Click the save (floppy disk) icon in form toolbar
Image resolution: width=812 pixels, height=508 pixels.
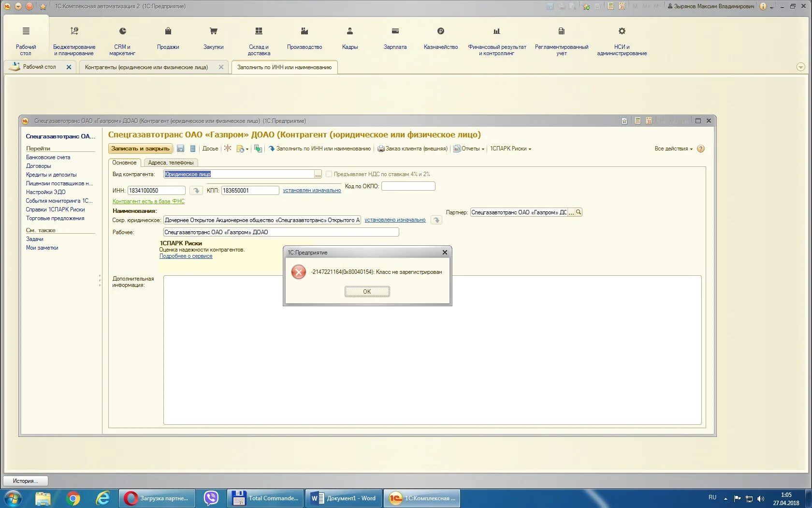coord(180,149)
